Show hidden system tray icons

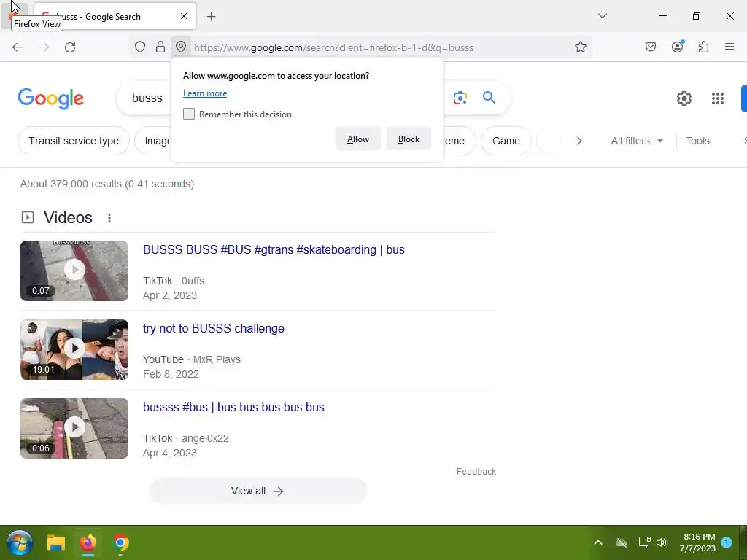598,542
